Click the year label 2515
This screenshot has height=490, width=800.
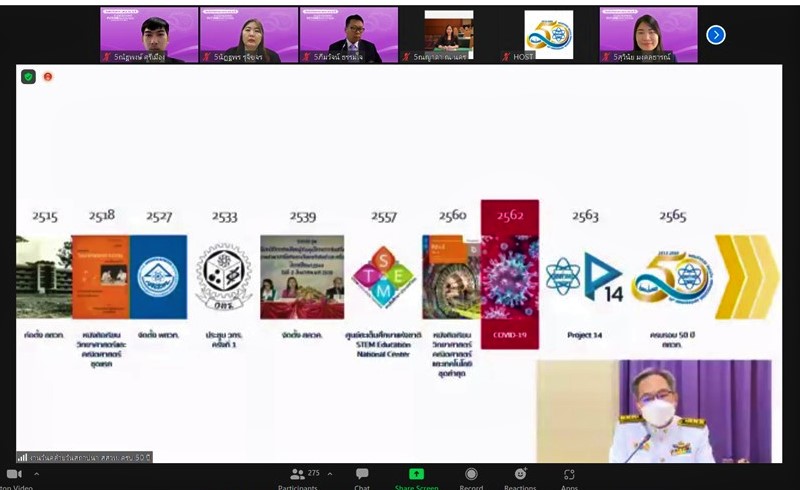click(45, 216)
